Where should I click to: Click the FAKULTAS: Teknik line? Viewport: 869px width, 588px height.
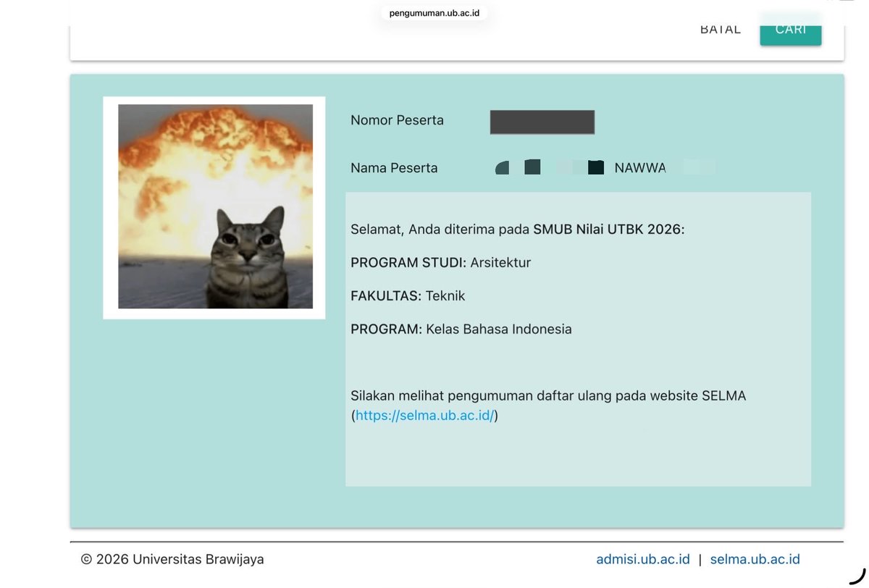point(408,295)
